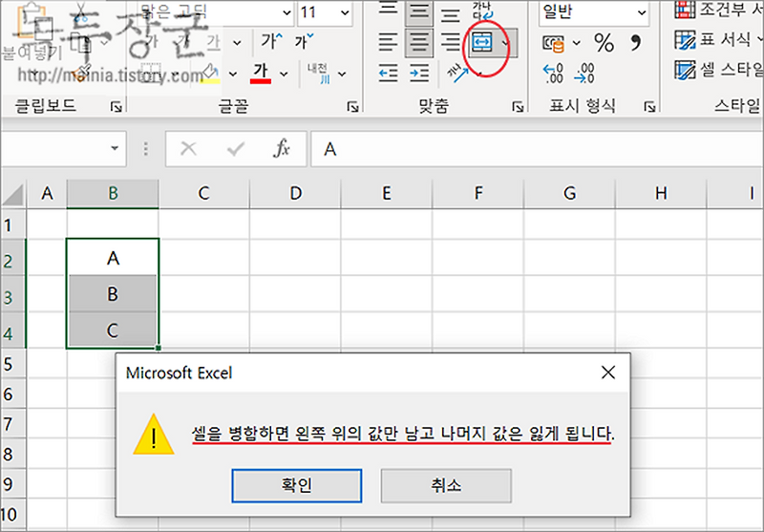Confirm the merge warning with 확인
764x532 pixels.
(x=297, y=485)
